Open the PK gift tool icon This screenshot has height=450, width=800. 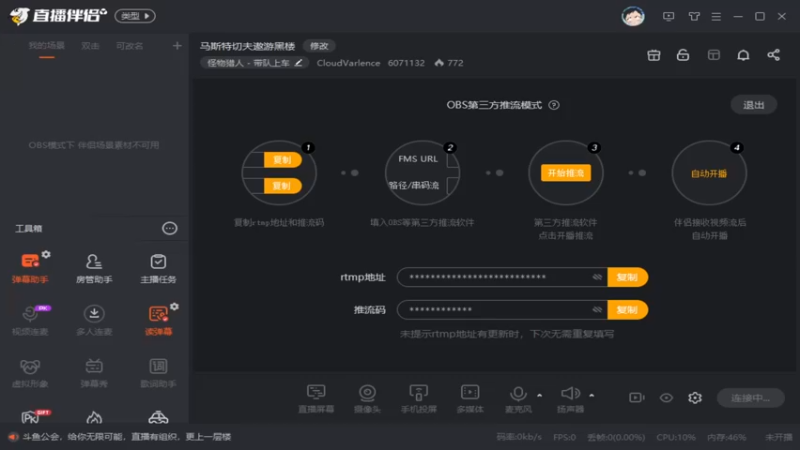coord(33,416)
